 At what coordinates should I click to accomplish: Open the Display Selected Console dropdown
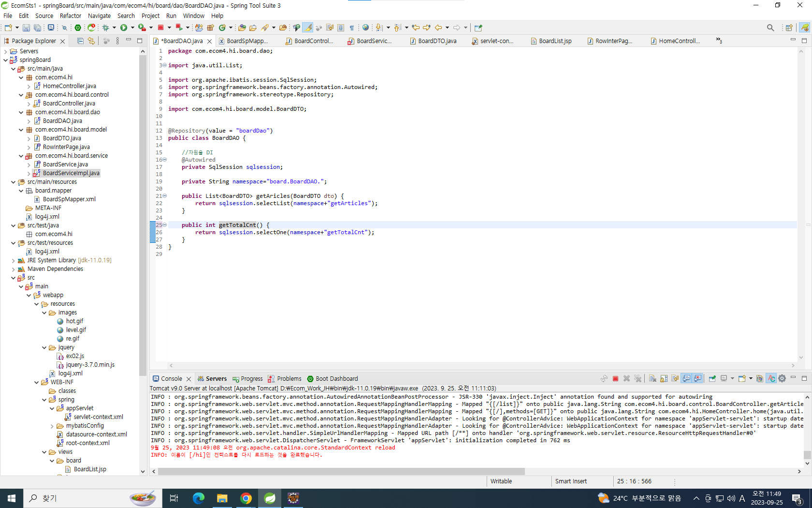pos(732,378)
